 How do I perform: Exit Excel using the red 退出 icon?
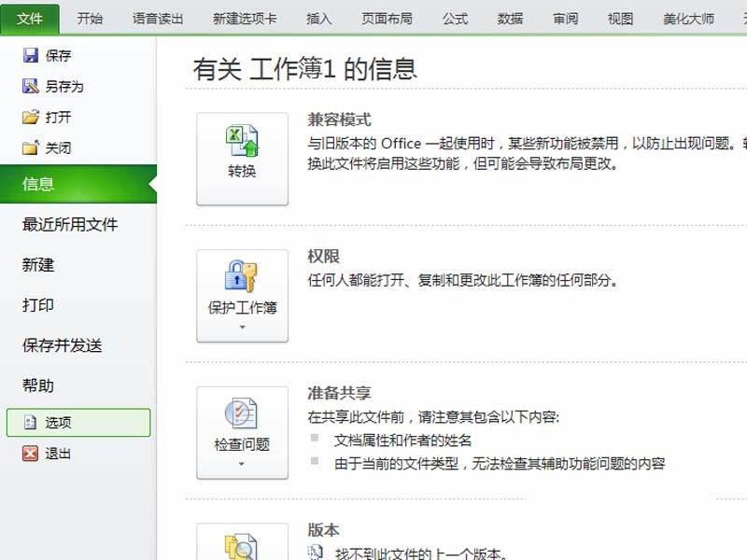29,455
